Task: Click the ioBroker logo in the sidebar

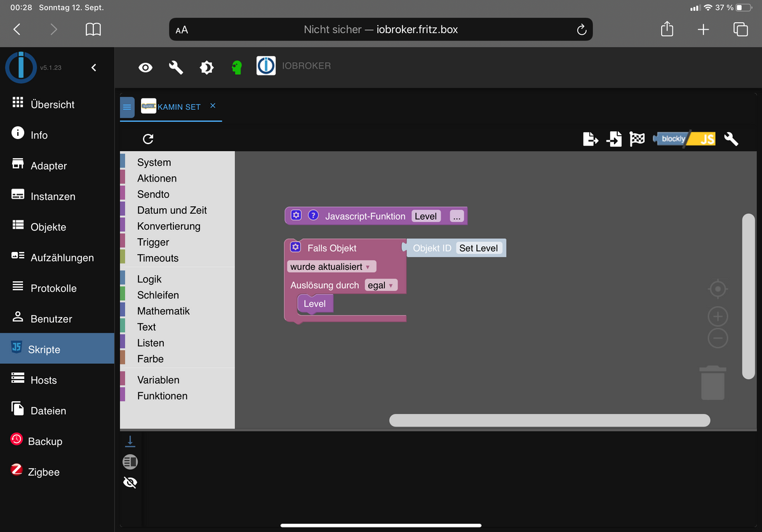Action: click(21, 67)
